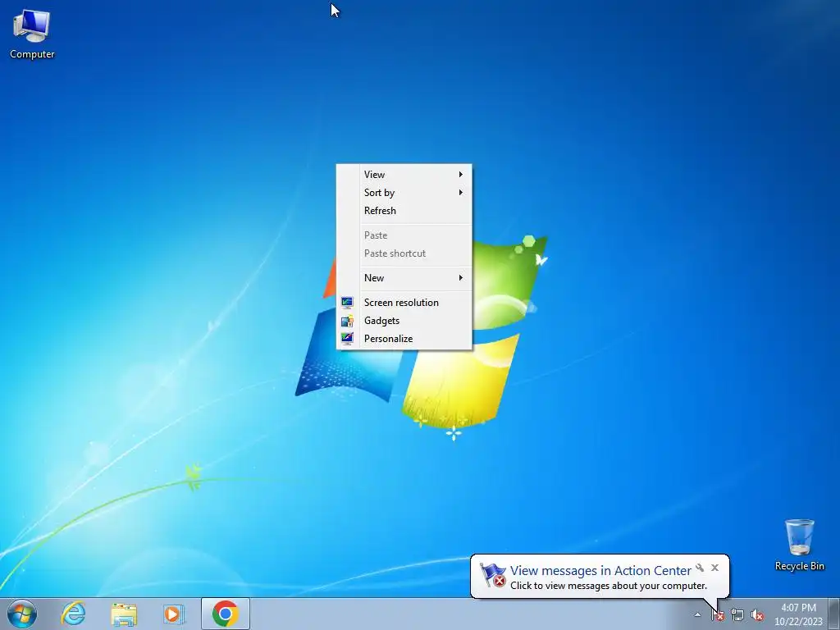
Task: Click the grayed Paste entry
Action: click(x=404, y=235)
